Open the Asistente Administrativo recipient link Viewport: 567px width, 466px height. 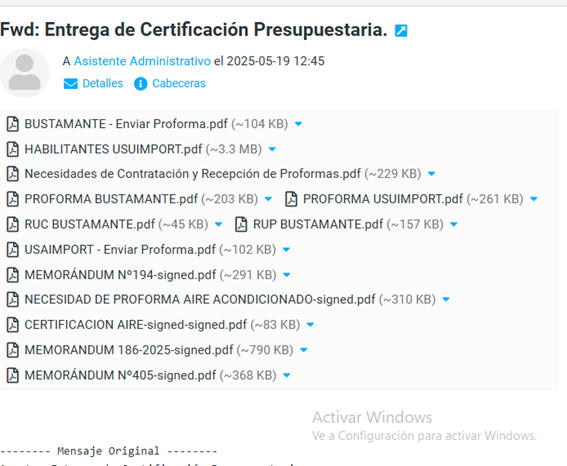point(142,61)
